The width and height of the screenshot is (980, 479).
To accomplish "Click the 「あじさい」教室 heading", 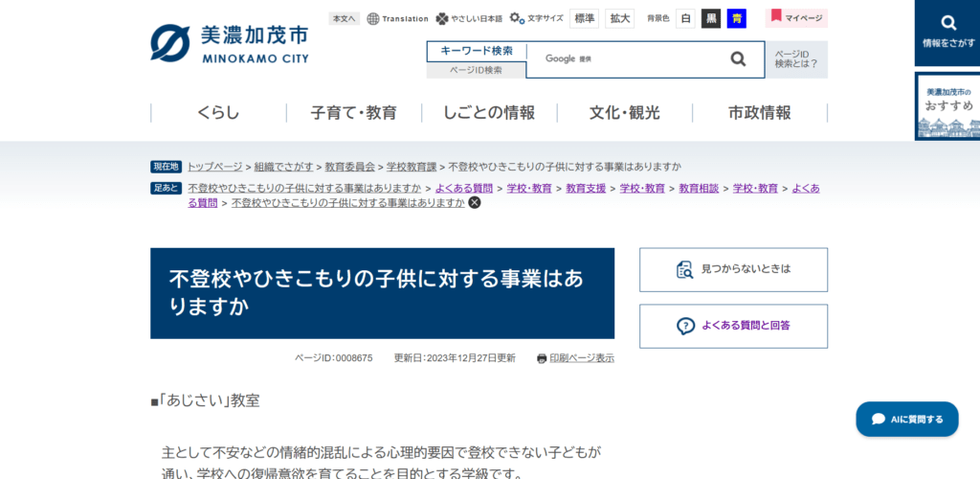I will [205, 400].
